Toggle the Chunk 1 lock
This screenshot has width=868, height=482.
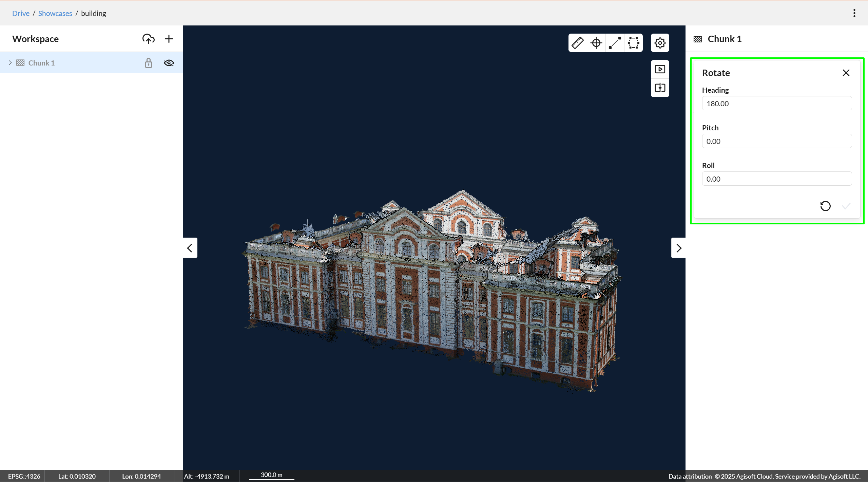click(x=148, y=63)
